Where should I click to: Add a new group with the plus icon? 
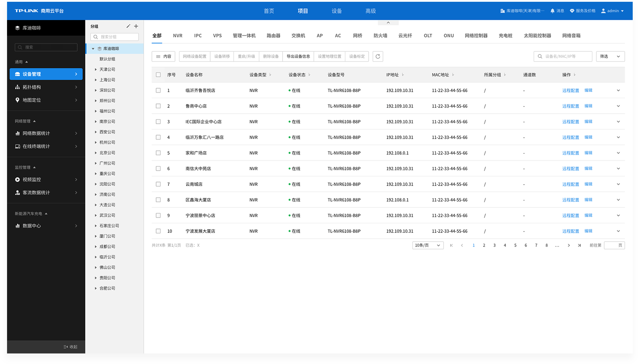(136, 26)
